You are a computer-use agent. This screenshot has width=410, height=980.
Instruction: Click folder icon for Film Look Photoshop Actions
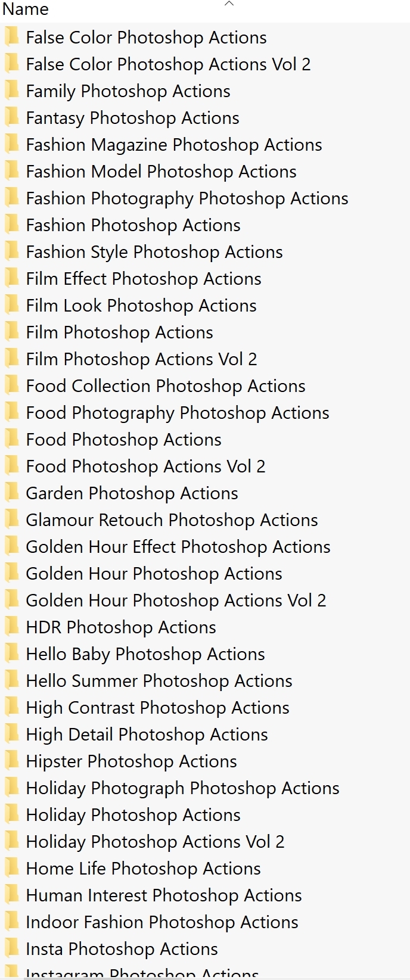tap(11, 305)
